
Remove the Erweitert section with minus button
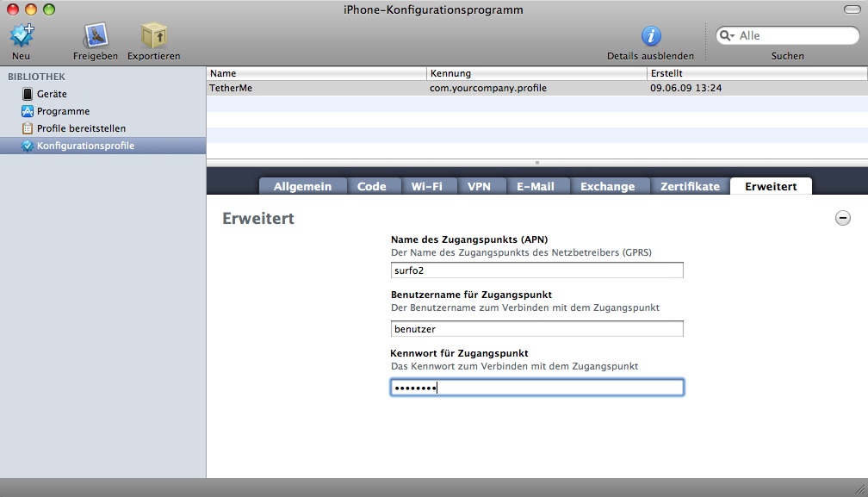pos(843,219)
